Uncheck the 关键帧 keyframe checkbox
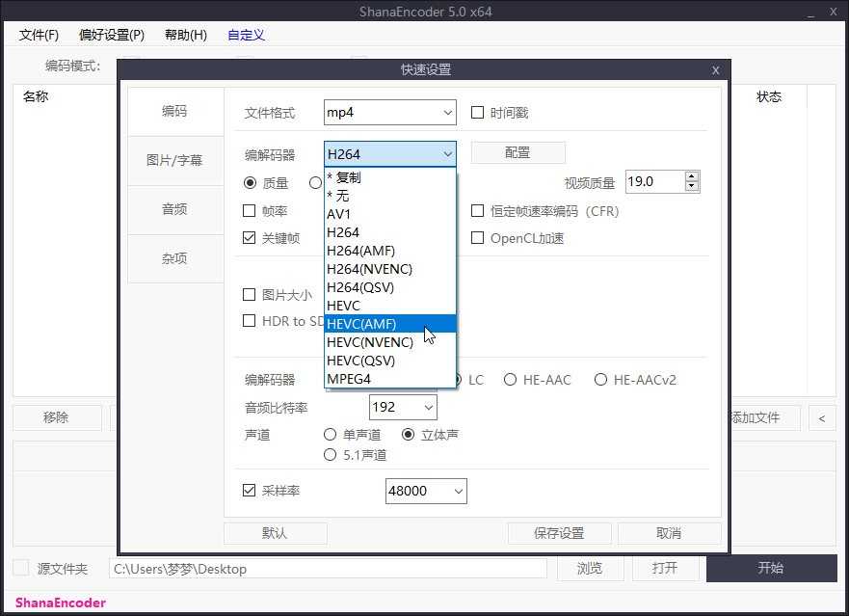This screenshot has width=849, height=616. (248, 239)
